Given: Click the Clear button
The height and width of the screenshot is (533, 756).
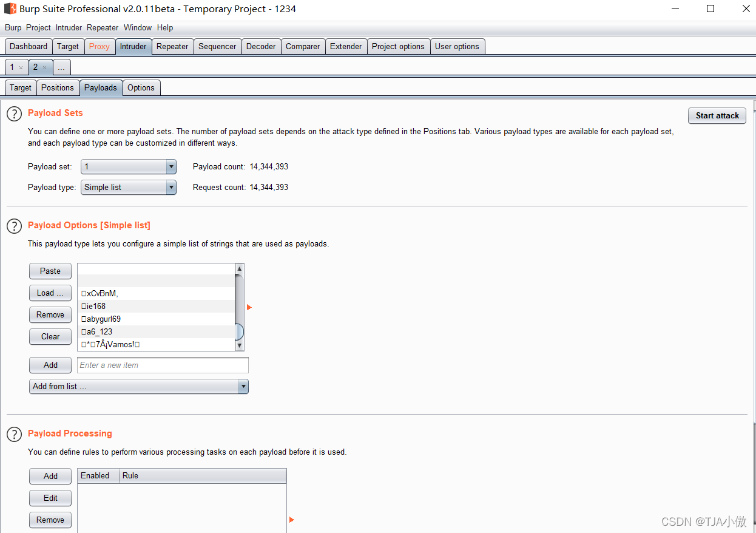Looking at the screenshot, I should pos(50,336).
